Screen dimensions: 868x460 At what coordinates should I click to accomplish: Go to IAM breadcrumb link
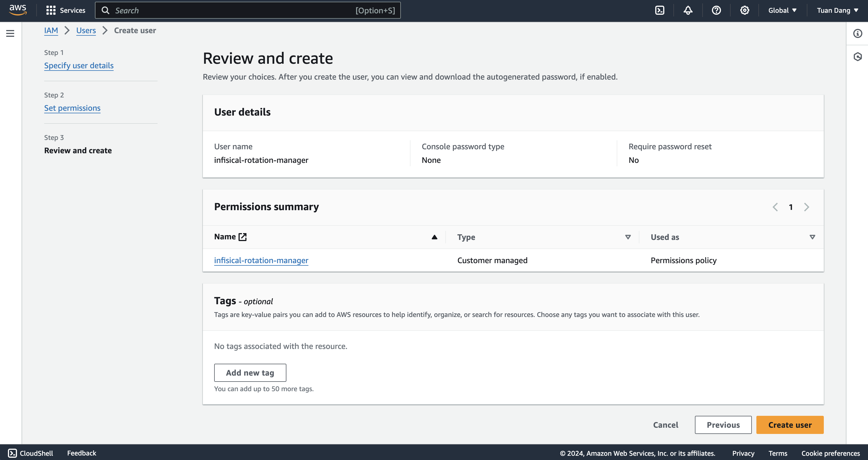coord(51,30)
